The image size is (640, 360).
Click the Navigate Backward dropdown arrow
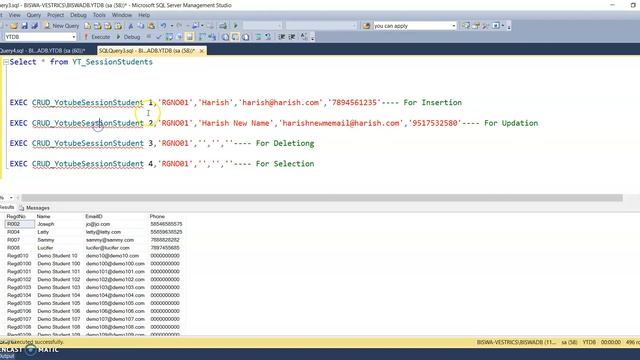point(202,26)
